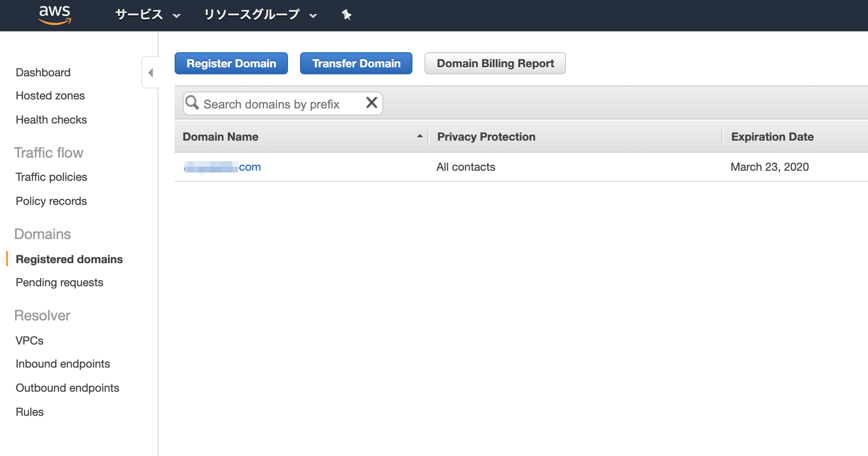
Task: Click the magnifier search icon
Action: coord(192,103)
